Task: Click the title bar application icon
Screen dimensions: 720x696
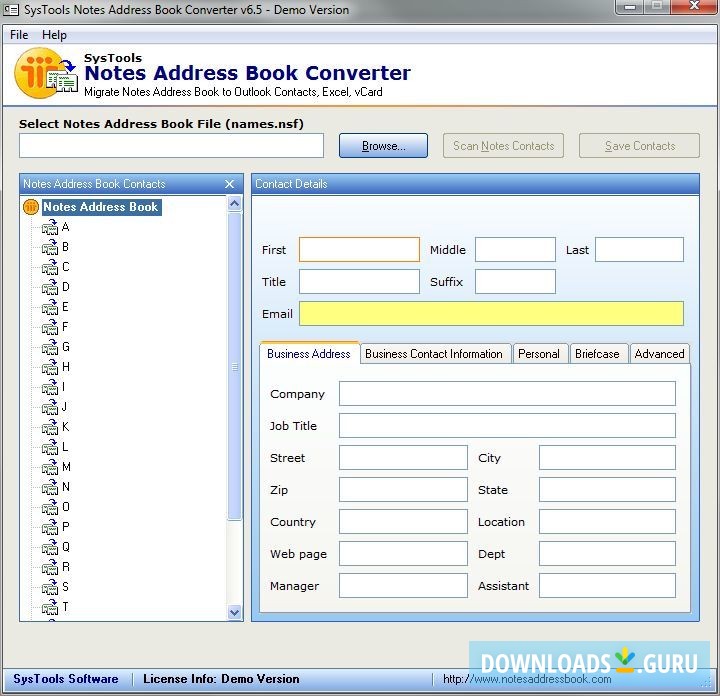Action: click(11, 10)
